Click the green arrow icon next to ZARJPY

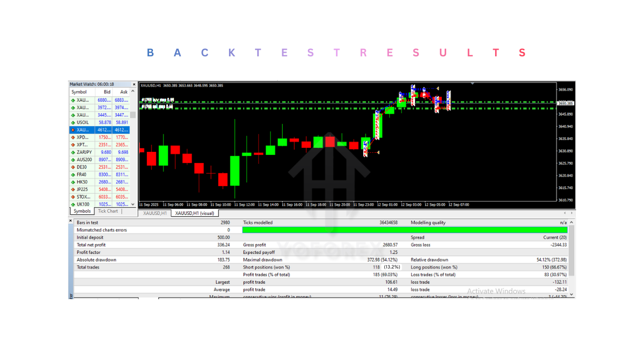[73, 152]
